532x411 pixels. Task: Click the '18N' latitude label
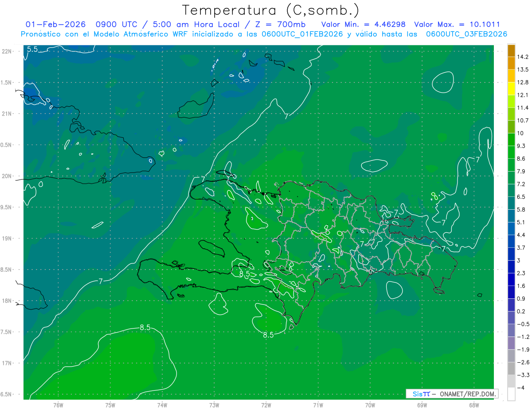point(6,301)
